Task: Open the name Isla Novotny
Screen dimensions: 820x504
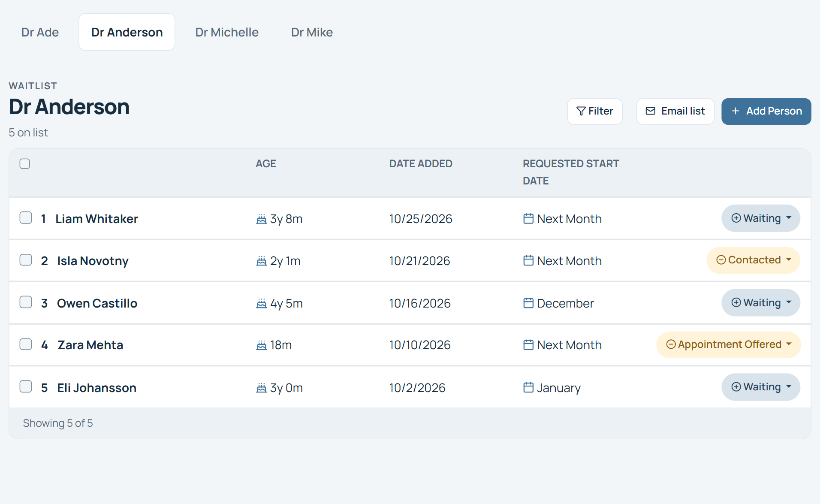Action: 93,261
